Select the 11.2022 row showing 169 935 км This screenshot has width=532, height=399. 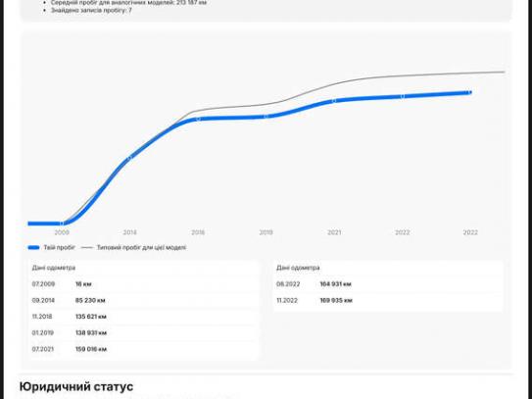388,301
